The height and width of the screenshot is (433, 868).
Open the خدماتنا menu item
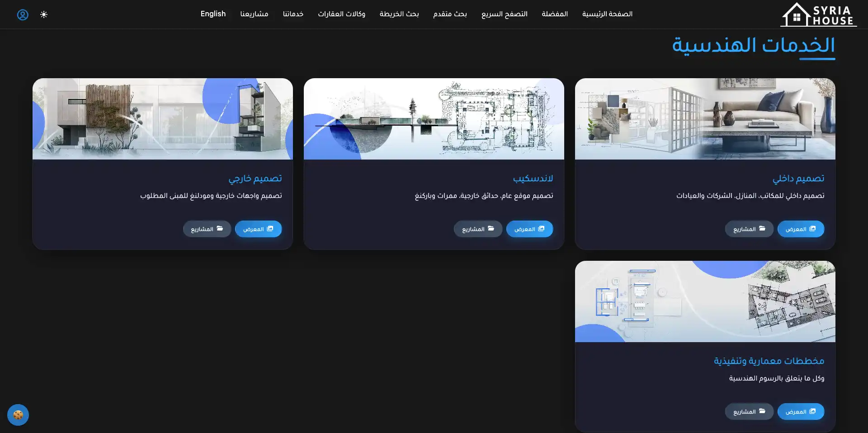point(293,14)
